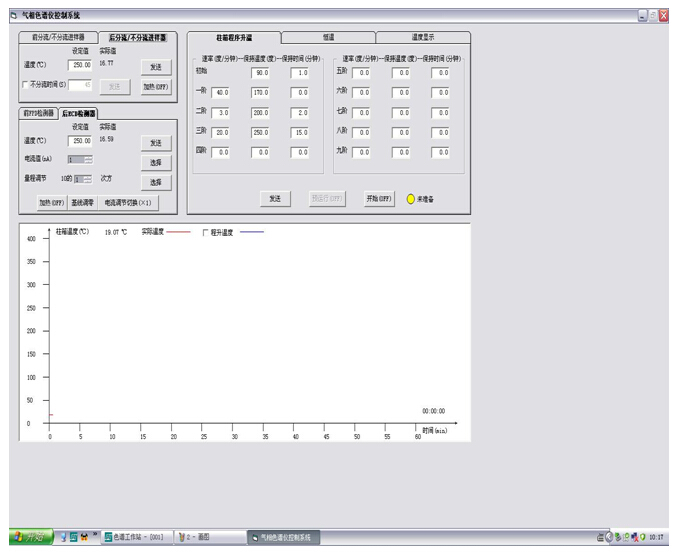675x552 pixels.
Task: Toggle injector 加热(OFF) heating button
Action: click(155, 86)
